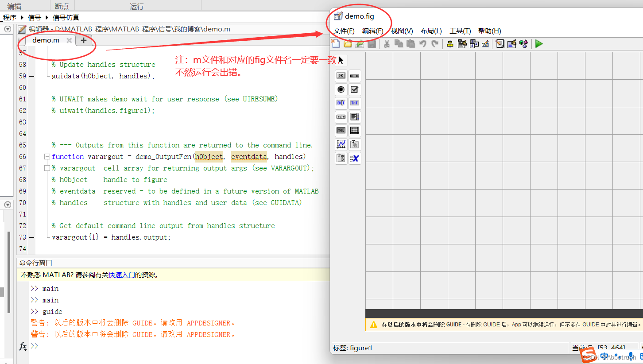This screenshot has width=643, height=364.
Task: Click the green arrow icon beside Open folder
Action: tap(360, 43)
